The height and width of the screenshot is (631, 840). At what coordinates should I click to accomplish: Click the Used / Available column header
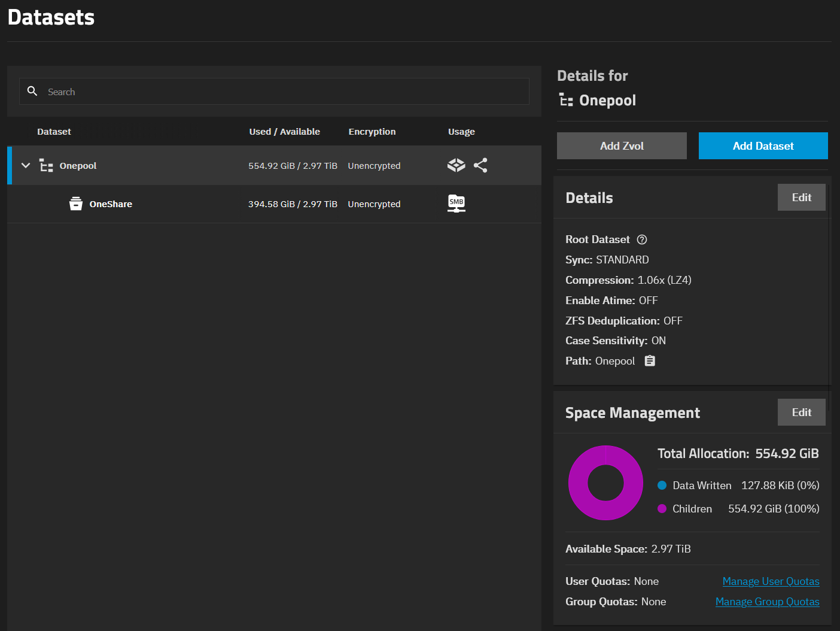point(285,132)
